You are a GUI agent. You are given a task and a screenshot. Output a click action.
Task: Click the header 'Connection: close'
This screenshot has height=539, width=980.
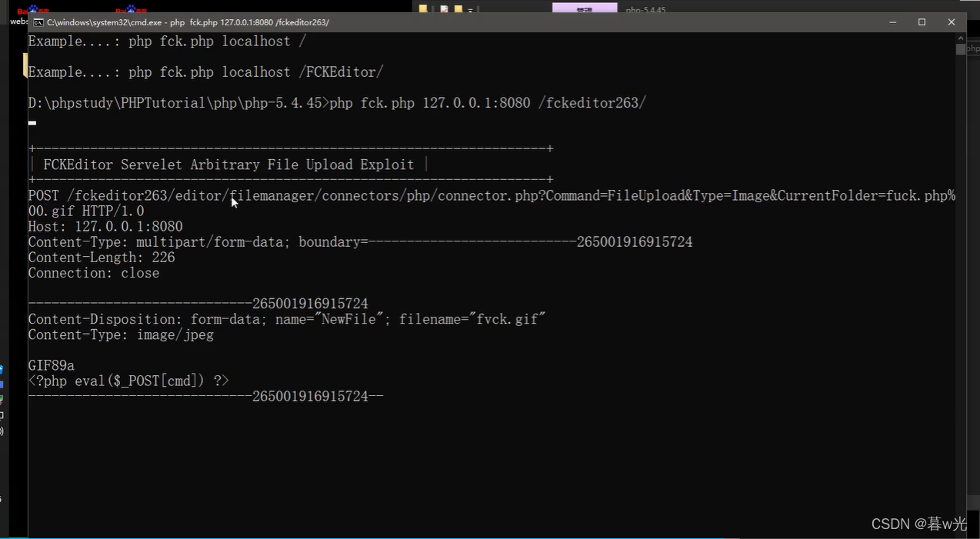point(94,273)
